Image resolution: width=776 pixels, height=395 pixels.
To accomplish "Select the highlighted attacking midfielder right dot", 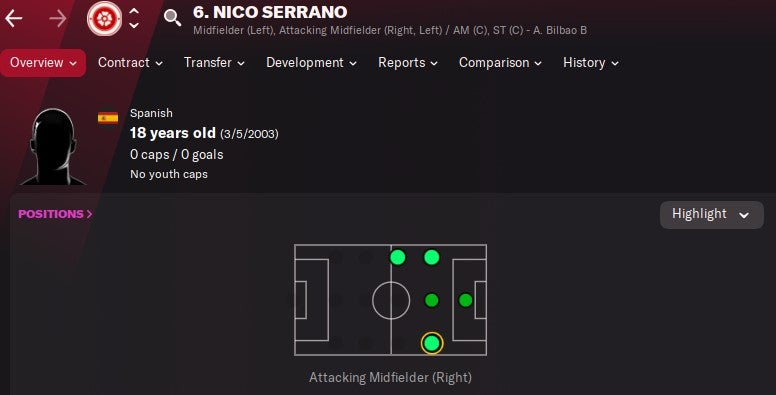I will point(432,343).
